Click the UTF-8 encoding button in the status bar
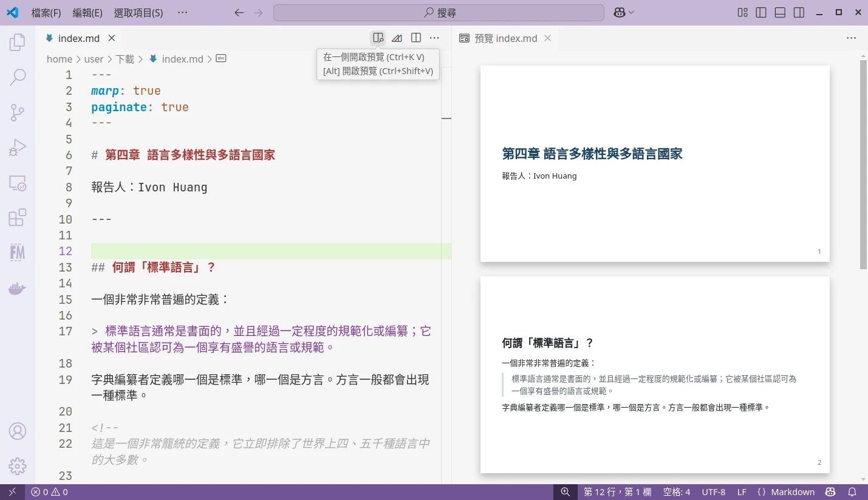 pos(714,492)
